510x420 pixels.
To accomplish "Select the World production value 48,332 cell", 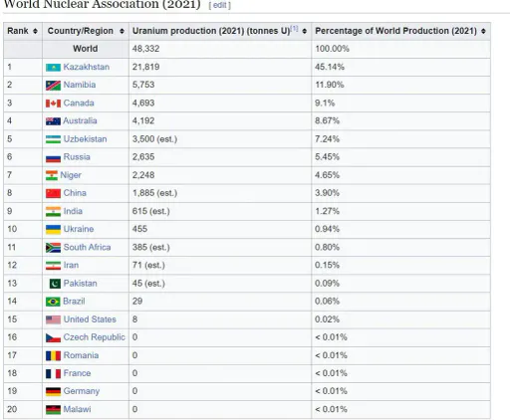I will coord(220,49).
